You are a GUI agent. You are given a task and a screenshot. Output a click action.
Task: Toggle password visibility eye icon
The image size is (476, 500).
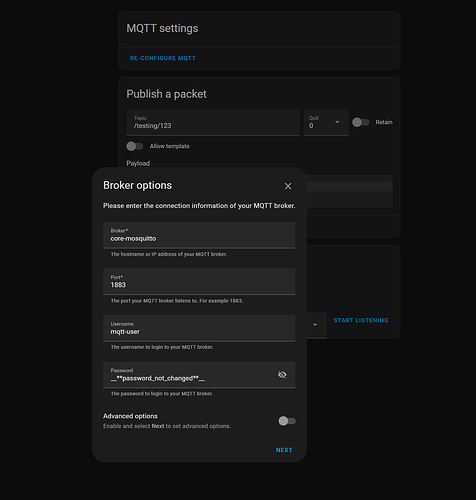pos(282,375)
